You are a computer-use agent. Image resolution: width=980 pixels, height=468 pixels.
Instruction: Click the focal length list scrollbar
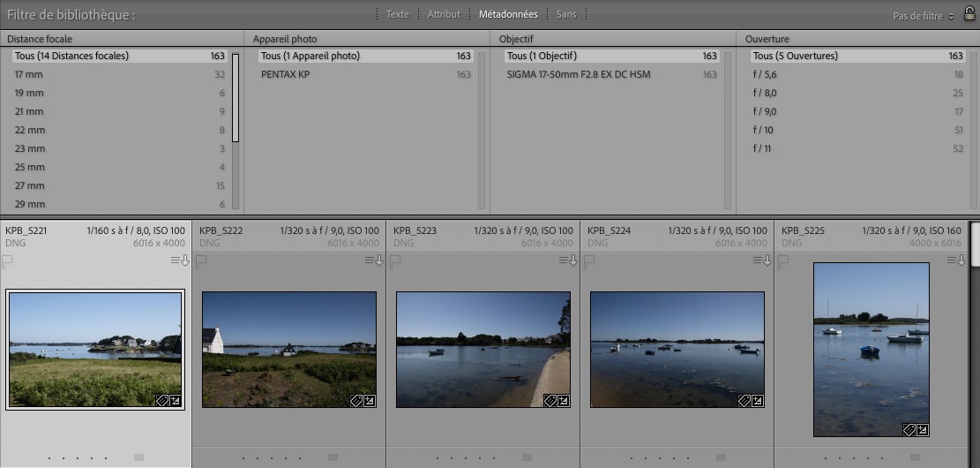click(x=236, y=97)
